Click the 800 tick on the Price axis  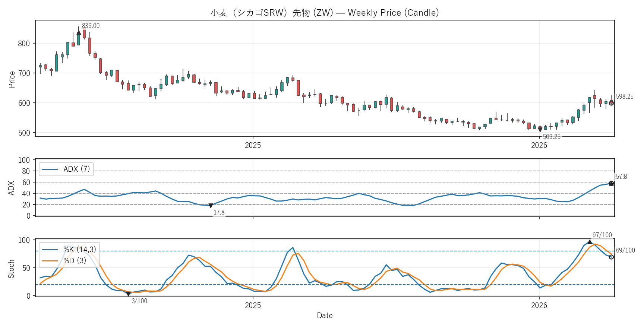click(24, 44)
